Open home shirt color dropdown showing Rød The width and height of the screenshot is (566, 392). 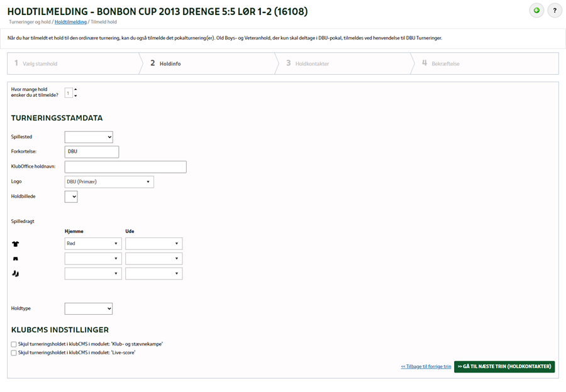click(93, 244)
